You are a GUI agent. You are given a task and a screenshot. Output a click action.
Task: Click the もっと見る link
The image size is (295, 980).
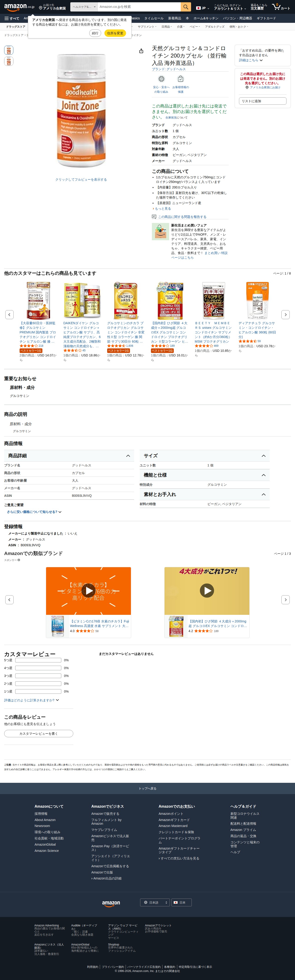(163, 208)
